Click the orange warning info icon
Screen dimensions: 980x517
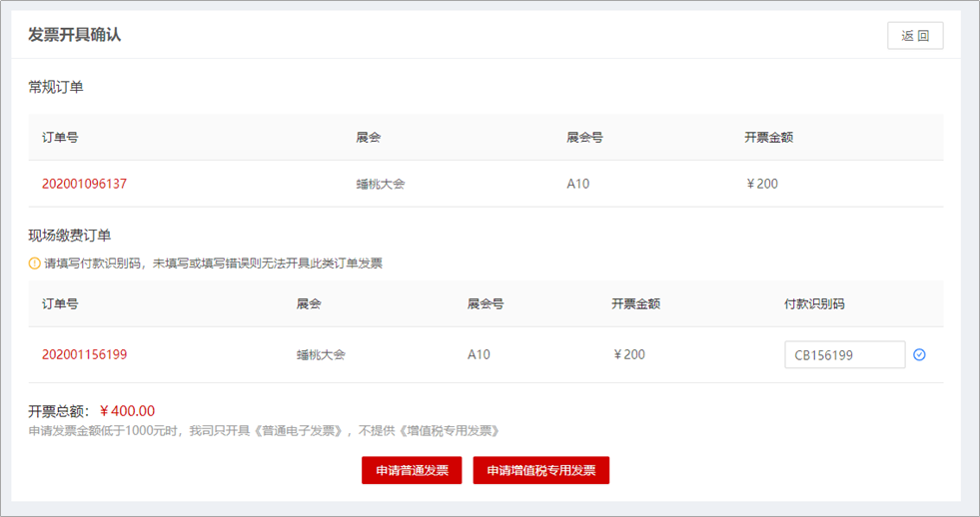click(x=35, y=263)
